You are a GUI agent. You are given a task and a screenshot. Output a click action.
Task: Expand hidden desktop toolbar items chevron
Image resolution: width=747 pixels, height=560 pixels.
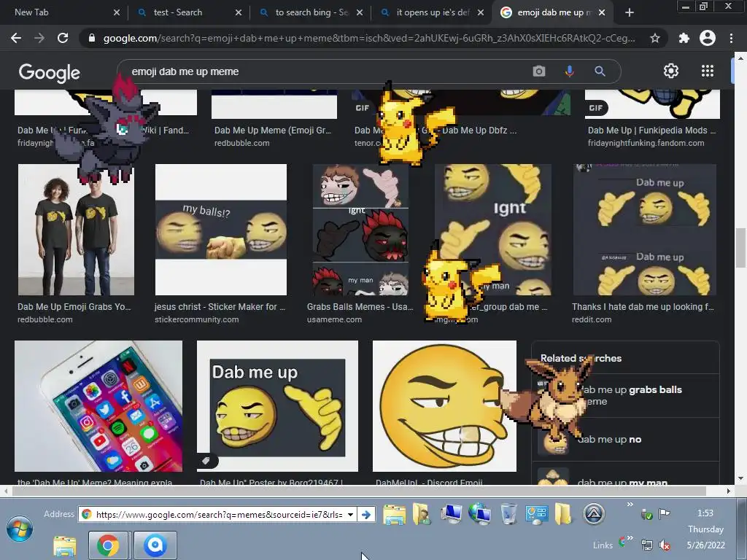point(630,505)
